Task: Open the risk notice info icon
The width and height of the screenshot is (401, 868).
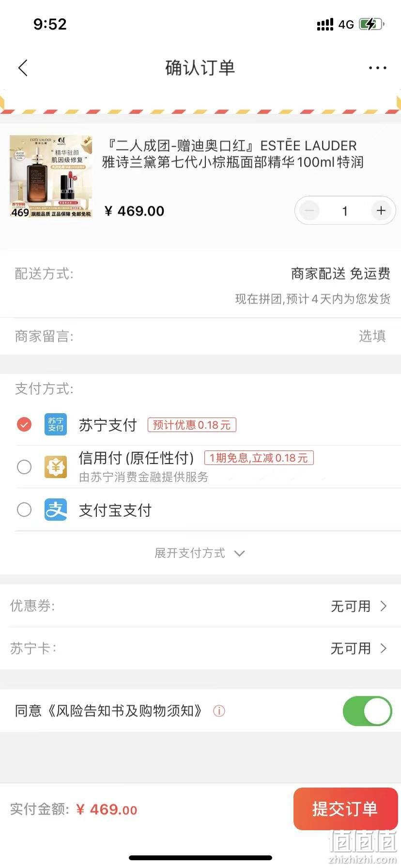Action: point(219,711)
